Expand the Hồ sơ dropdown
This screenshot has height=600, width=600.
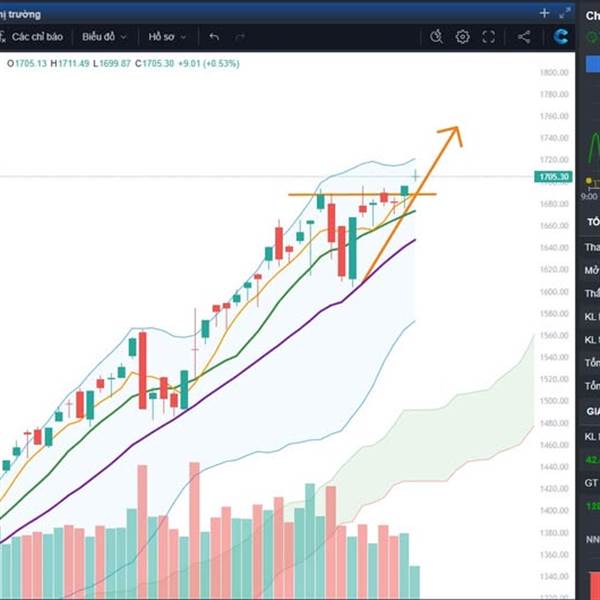[167, 37]
